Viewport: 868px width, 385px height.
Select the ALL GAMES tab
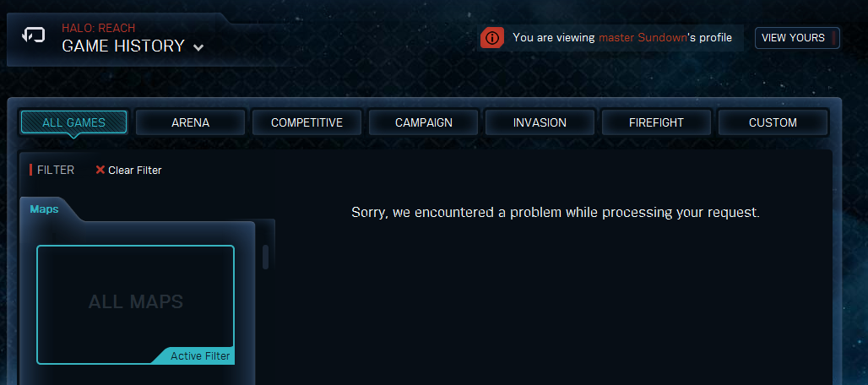click(73, 122)
